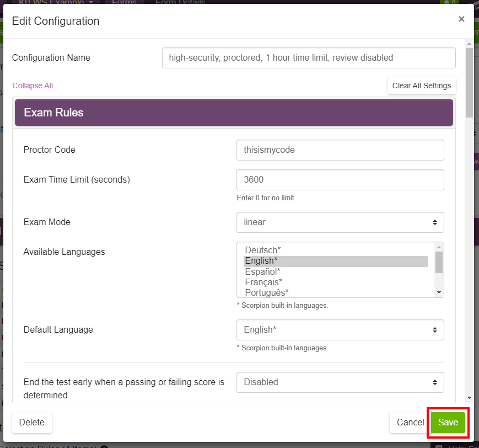Click the Cancel button
Image resolution: width=479 pixels, height=448 pixels.
pos(410,422)
